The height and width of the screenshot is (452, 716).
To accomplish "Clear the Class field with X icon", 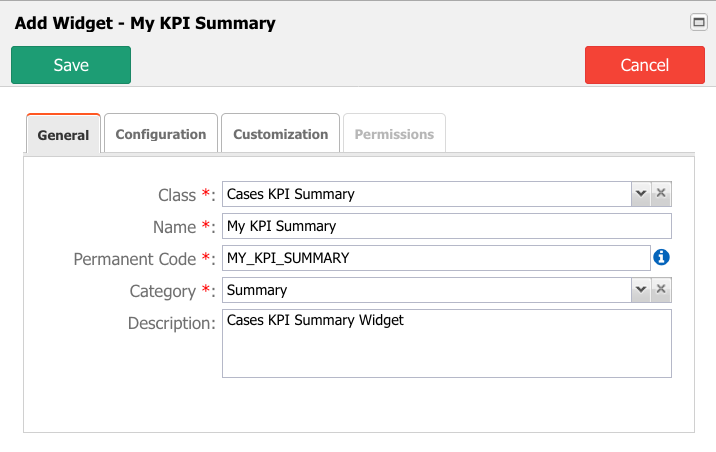I will (661, 194).
